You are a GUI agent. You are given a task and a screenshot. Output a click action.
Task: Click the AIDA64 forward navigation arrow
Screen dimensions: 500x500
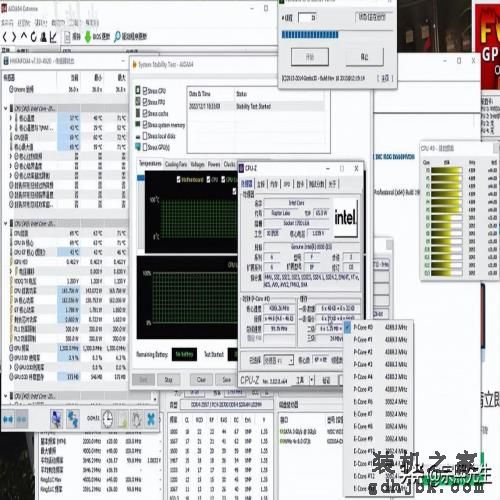pos(14,37)
